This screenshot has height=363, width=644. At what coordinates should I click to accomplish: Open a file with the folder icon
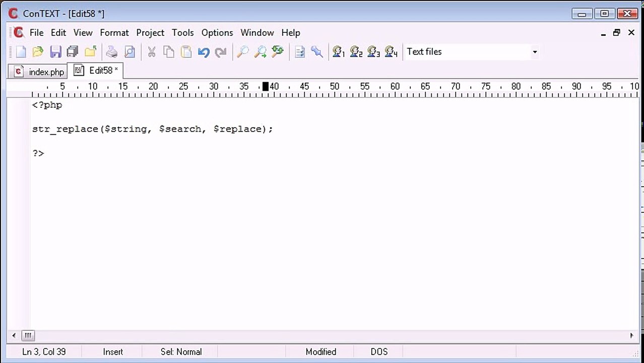pos(38,51)
